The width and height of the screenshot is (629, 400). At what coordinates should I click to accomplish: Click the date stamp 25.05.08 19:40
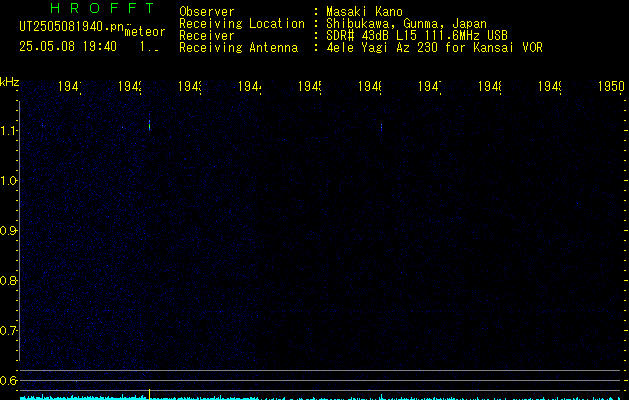coord(68,47)
